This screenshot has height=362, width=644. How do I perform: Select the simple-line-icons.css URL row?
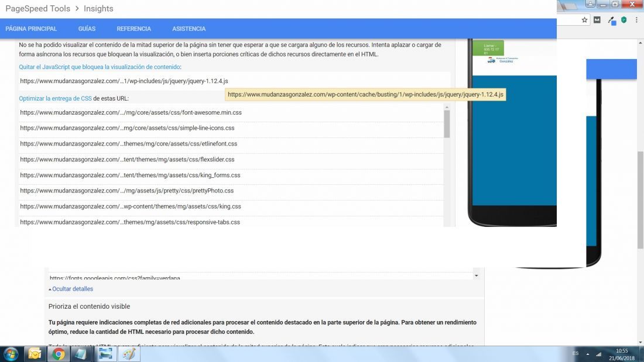[231, 128]
